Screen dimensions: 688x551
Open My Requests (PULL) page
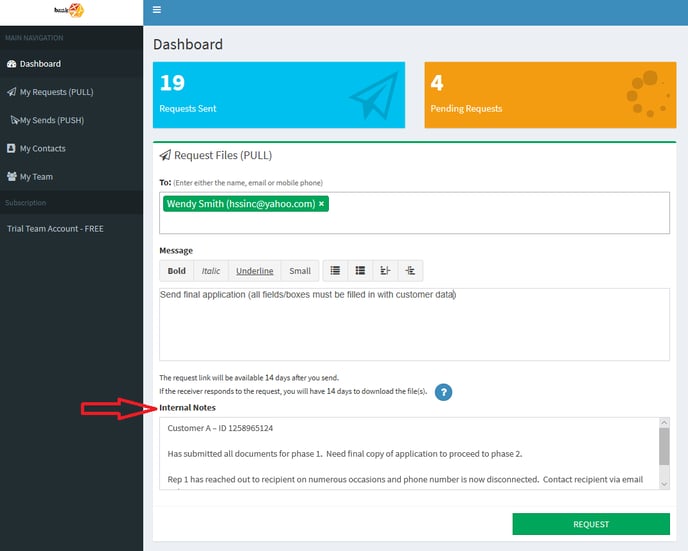[x=56, y=92]
